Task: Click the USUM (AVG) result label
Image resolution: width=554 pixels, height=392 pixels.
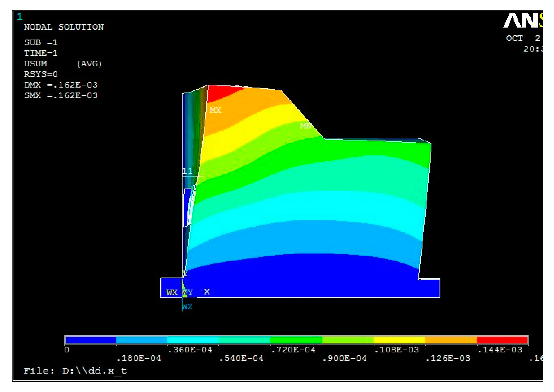Action: coord(63,64)
